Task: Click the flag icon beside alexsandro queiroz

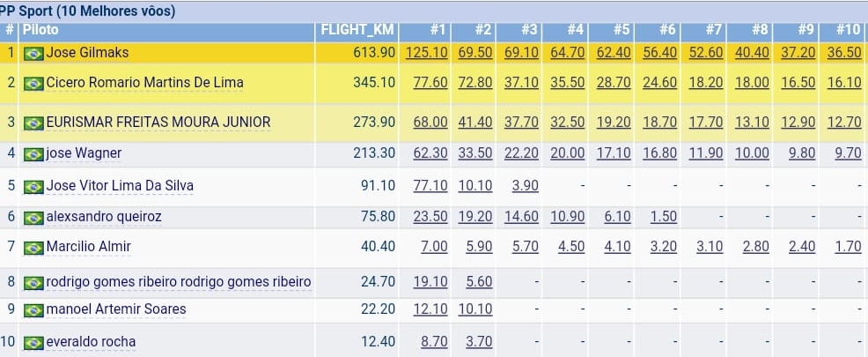Action: tap(33, 218)
